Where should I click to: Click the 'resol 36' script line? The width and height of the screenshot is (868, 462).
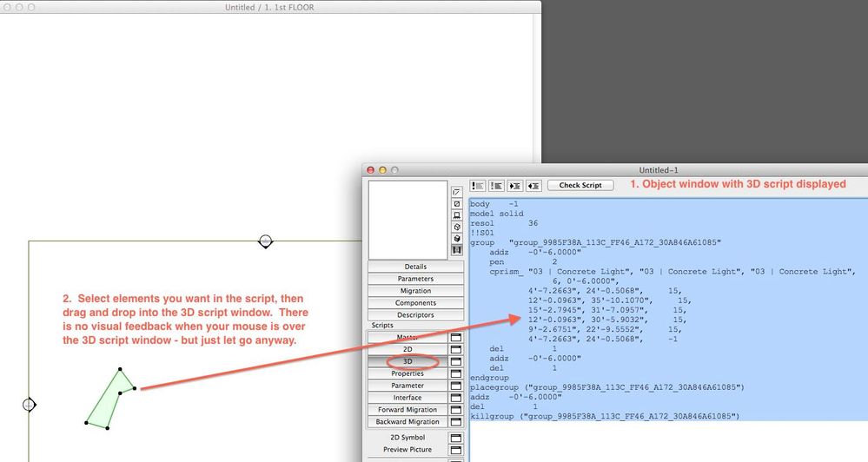point(504,223)
